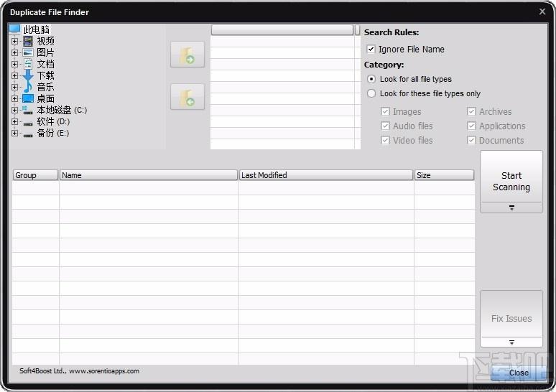This screenshot has width=556, height=392.
Task: Select the 文档 documents folder icon
Action: pos(28,64)
